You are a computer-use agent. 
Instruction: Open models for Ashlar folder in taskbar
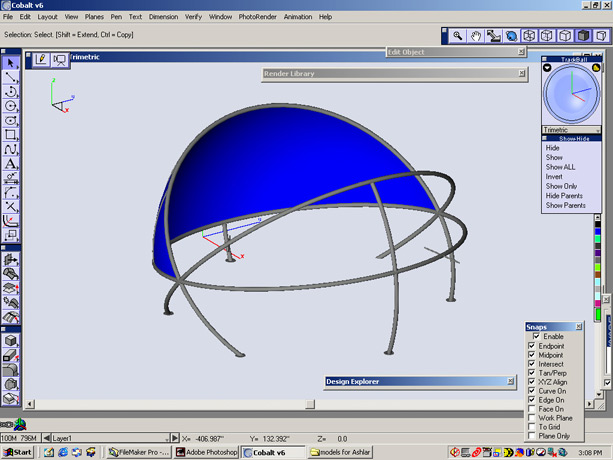[x=340, y=452]
